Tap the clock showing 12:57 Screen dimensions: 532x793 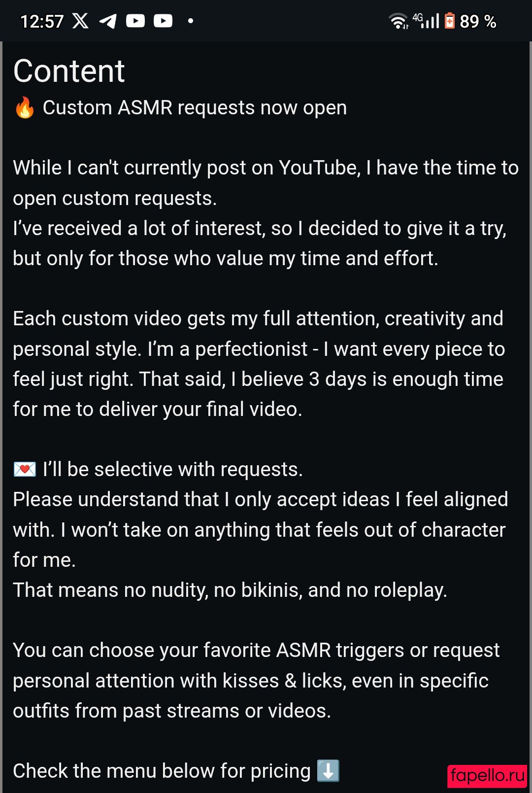[42, 21]
